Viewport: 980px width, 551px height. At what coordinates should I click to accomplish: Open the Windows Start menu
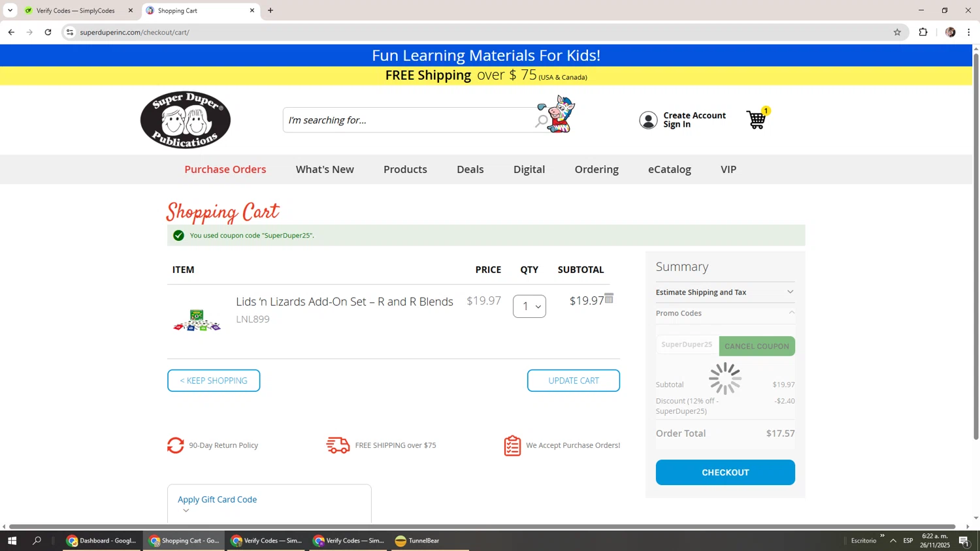[x=12, y=541]
